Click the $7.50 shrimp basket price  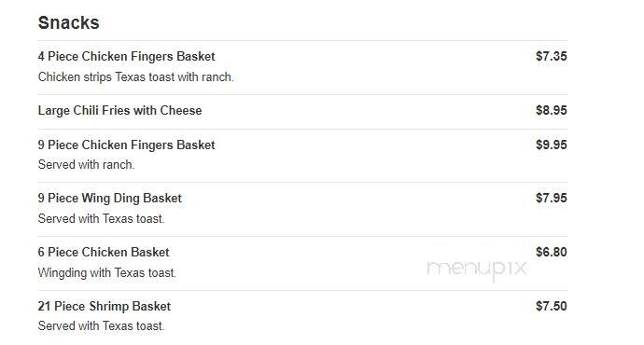pos(552,306)
